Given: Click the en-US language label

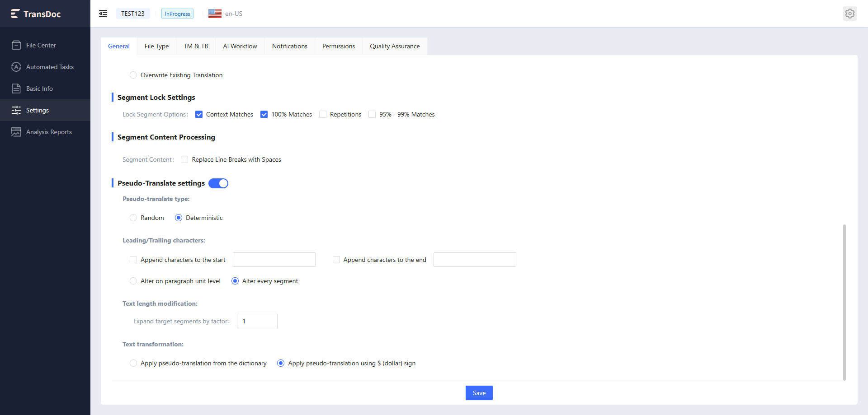Looking at the screenshot, I should [x=234, y=14].
